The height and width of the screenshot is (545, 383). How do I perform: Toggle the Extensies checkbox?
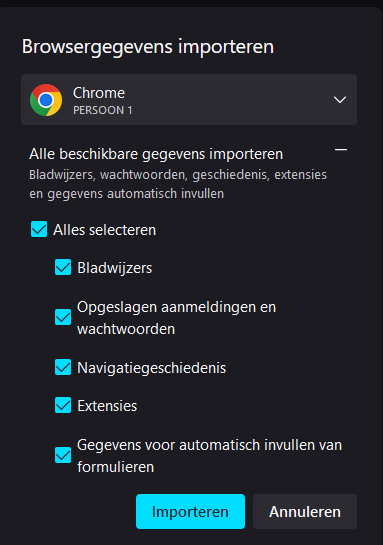pos(63,405)
